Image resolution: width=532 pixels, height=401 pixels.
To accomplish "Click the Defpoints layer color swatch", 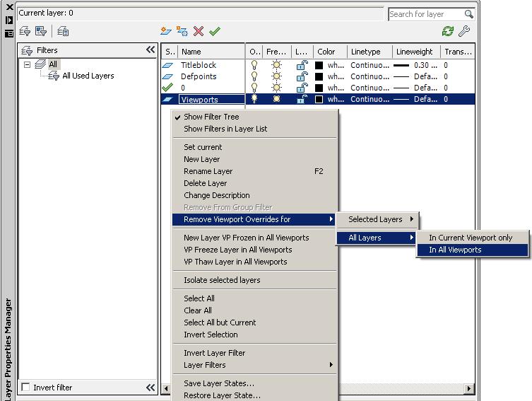I will click(319, 76).
